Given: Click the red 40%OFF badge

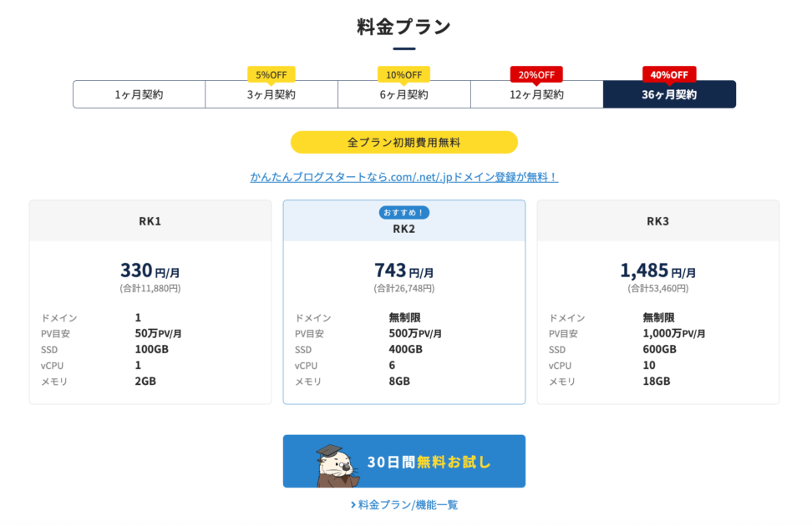Looking at the screenshot, I should (x=669, y=74).
